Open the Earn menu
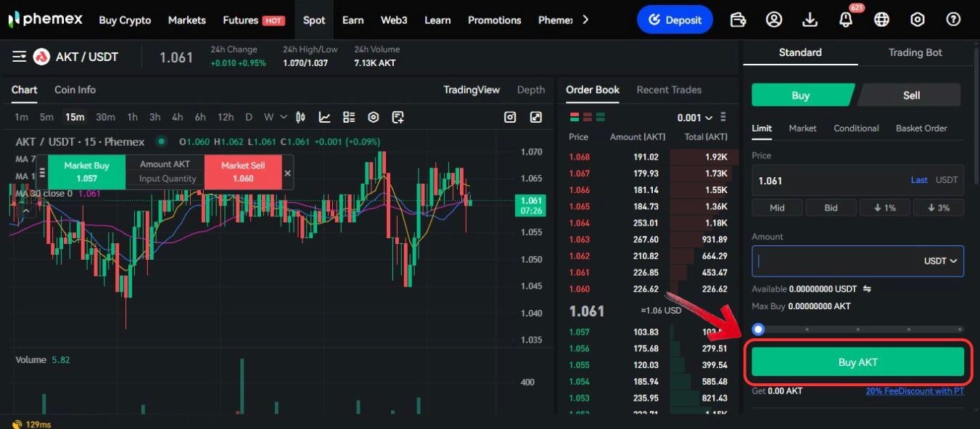The image size is (980, 429). click(x=353, y=20)
